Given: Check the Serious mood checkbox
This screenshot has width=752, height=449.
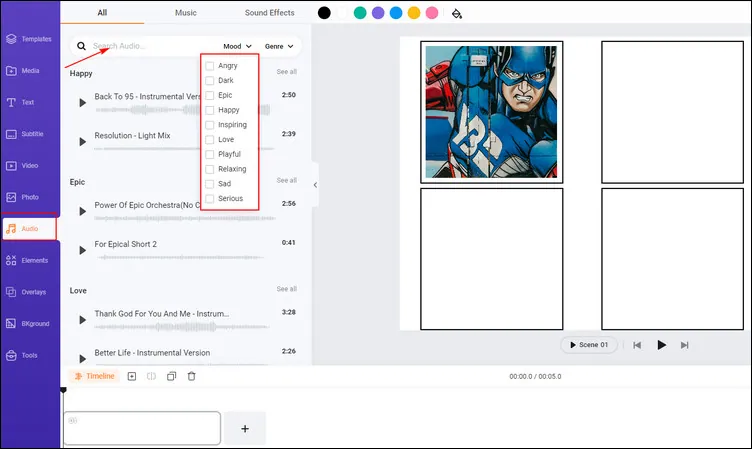Looking at the screenshot, I should point(210,199).
